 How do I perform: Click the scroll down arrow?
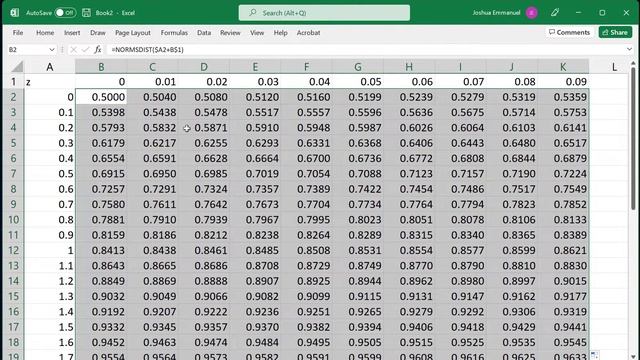(633, 357)
